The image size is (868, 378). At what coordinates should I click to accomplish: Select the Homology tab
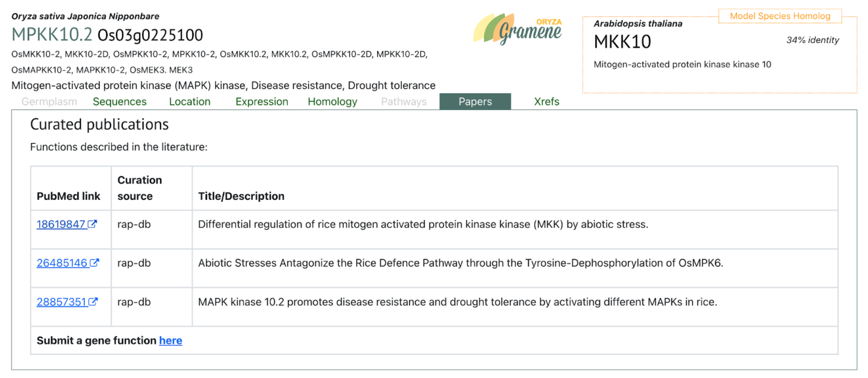[332, 102]
